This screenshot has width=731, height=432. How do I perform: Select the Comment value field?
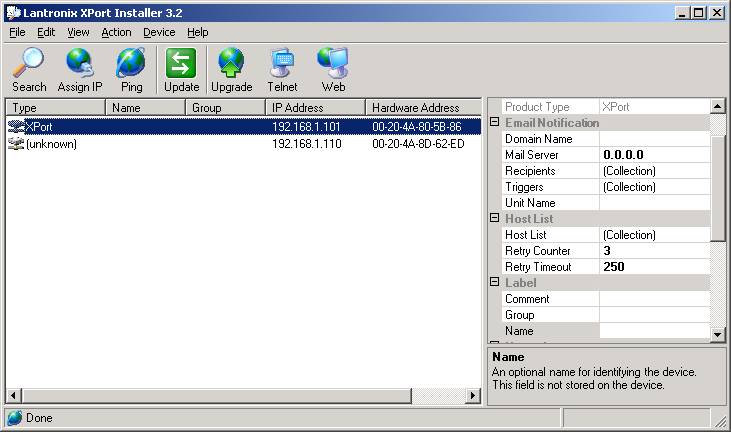coord(655,299)
